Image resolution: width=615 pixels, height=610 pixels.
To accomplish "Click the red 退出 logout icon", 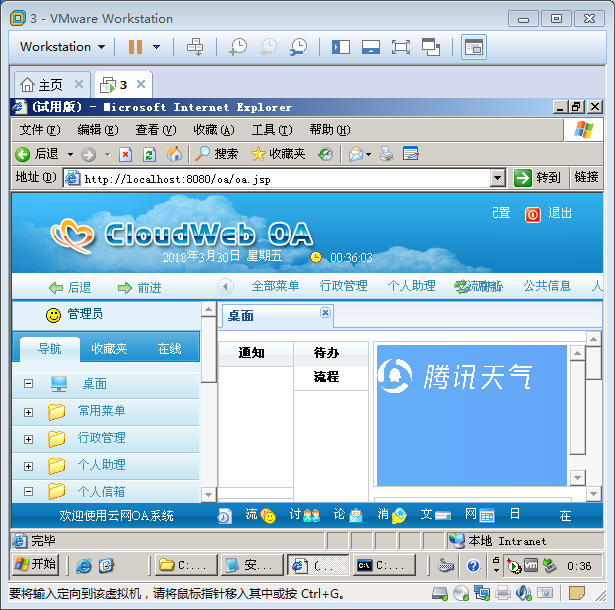I will (x=533, y=215).
